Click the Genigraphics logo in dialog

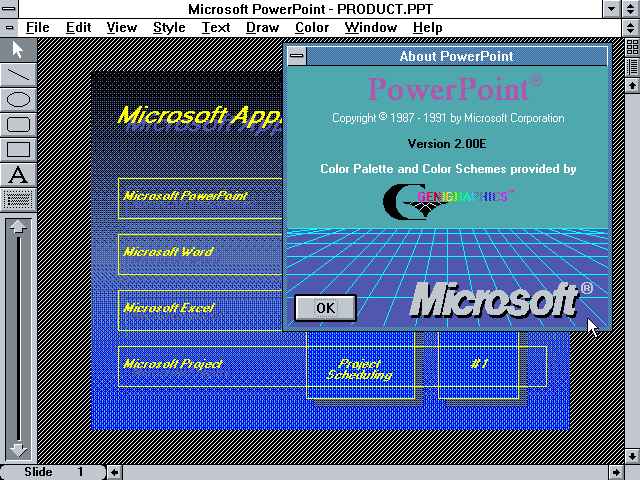[x=448, y=202]
